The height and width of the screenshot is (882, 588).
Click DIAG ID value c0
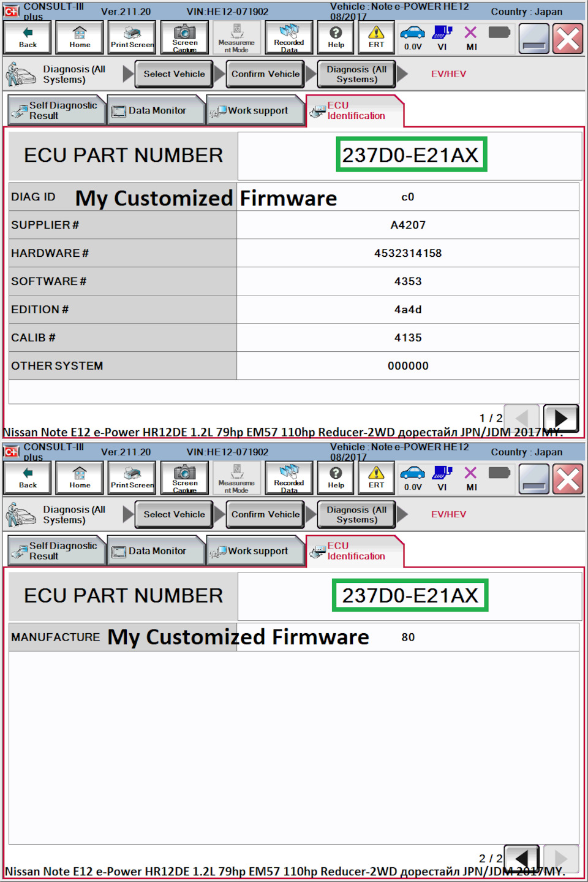pyautogui.click(x=408, y=197)
